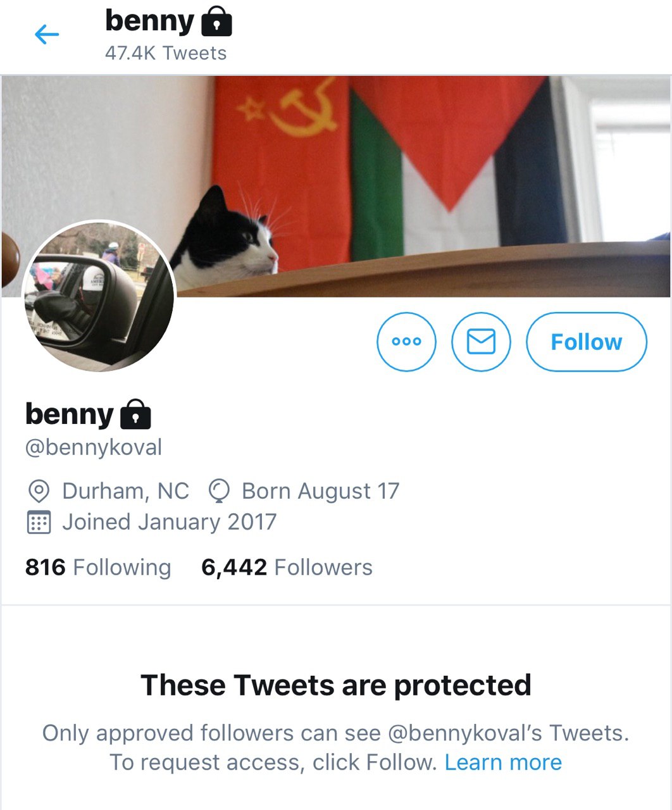
Task: Open the round profile avatar photo
Action: 99,296
